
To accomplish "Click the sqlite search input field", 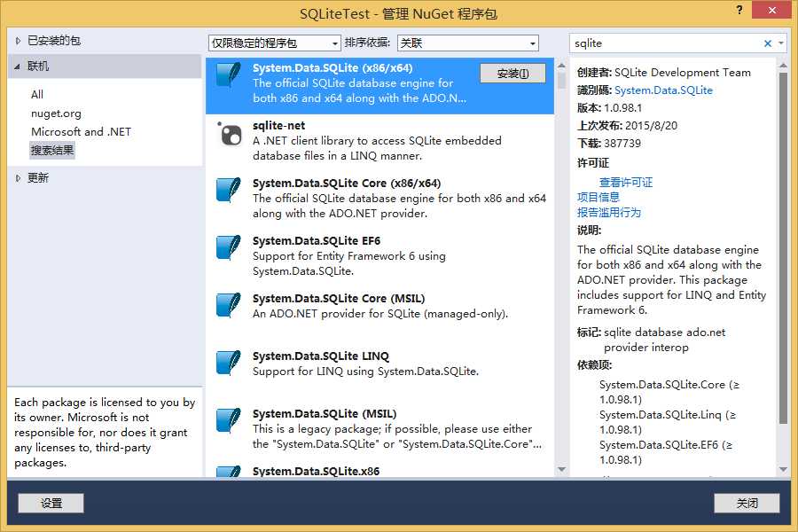I will click(667, 43).
